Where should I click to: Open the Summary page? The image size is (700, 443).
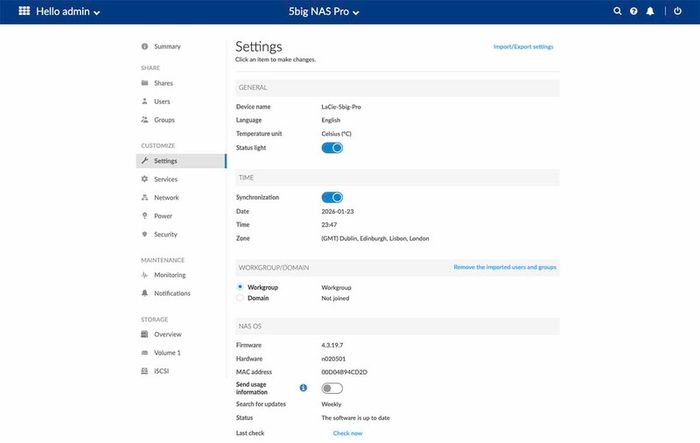pyautogui.click(x=167, y=46)
